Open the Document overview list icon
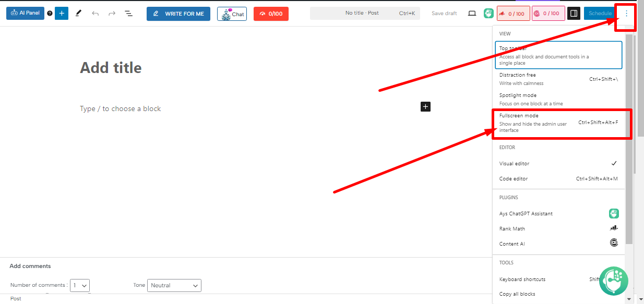This screenshot has height=304, width=644. click(128, 13)
